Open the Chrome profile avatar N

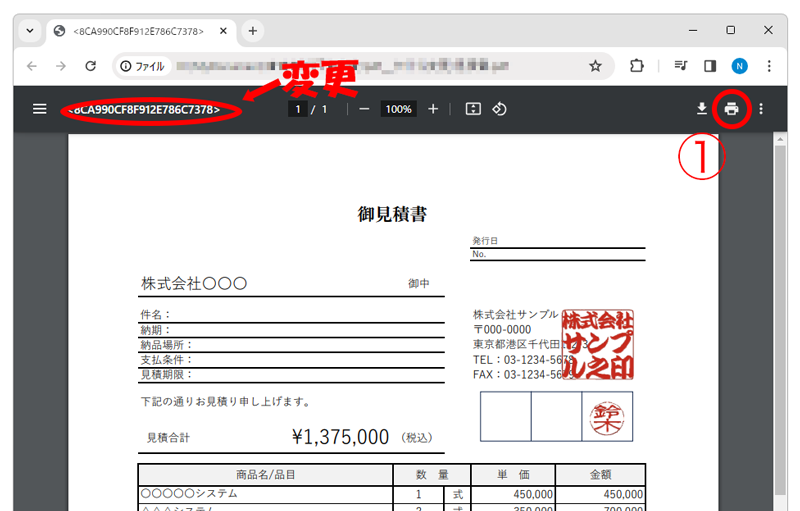pos(740,66)
